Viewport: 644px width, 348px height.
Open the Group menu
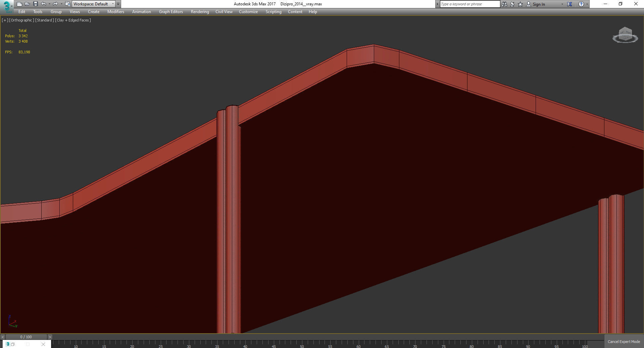(56, 12)
